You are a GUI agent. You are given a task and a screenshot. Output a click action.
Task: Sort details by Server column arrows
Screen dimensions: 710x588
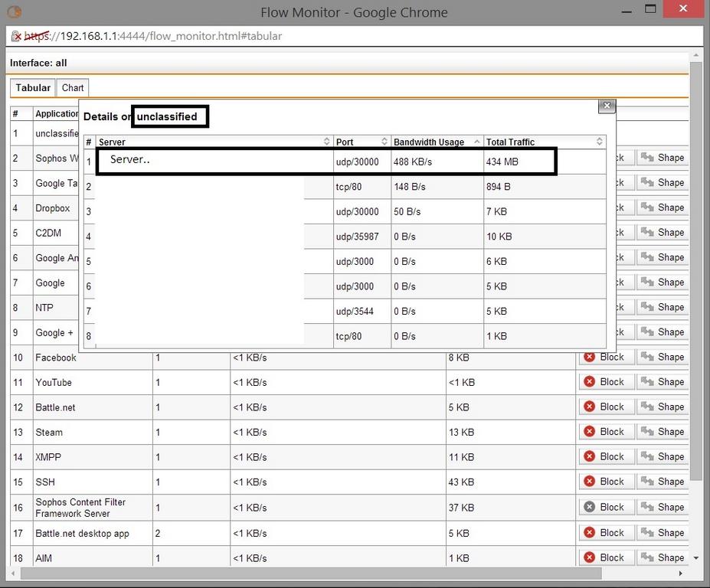[326, 142]
